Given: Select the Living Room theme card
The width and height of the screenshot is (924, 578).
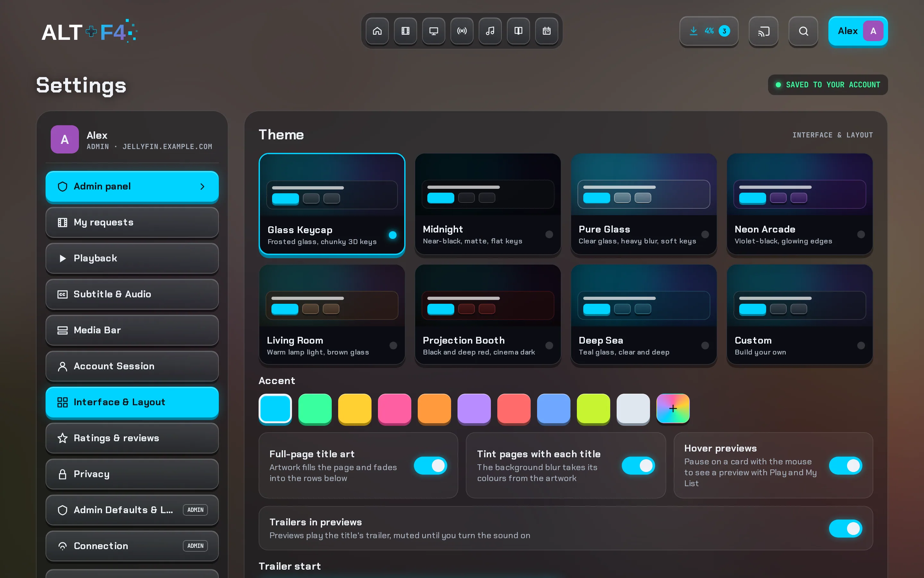Looking at the screenshot, I should [332, 315].
